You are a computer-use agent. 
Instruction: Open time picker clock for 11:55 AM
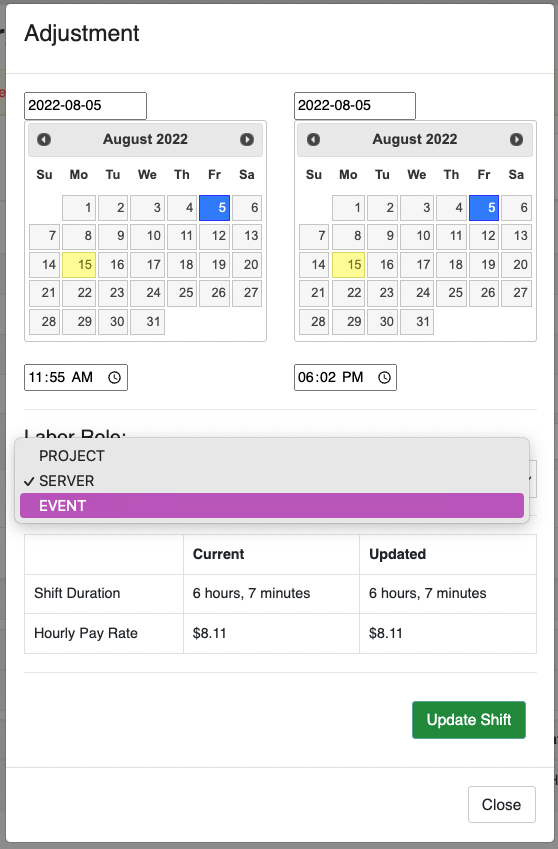pos(114,377)
